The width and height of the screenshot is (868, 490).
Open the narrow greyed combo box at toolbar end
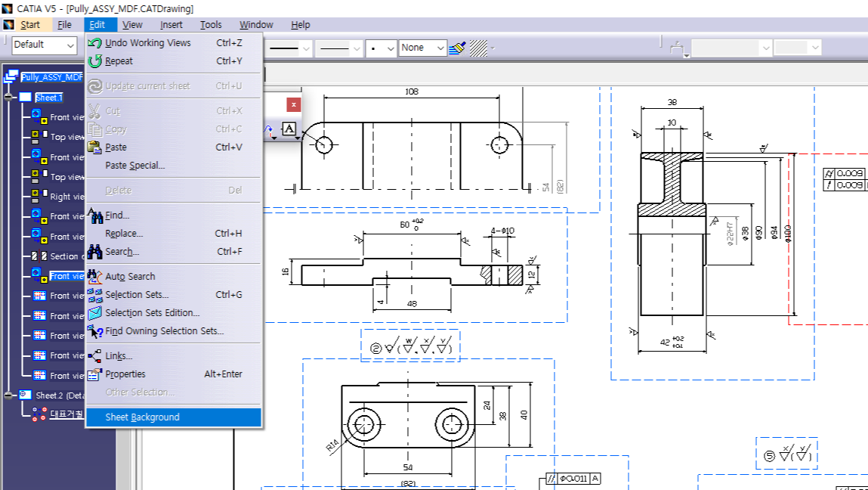[797, 48]
